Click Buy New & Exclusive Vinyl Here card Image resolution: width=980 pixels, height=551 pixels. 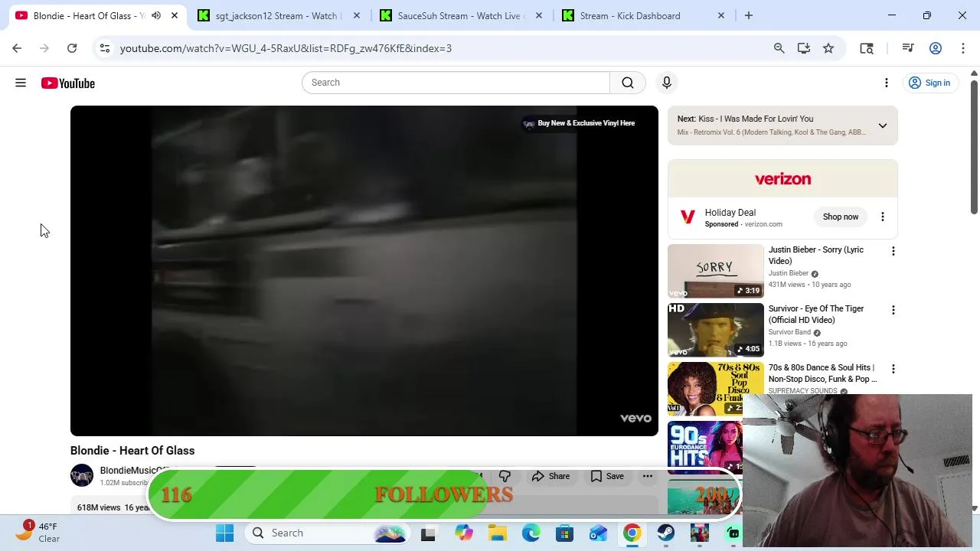[x=579, y=123]
